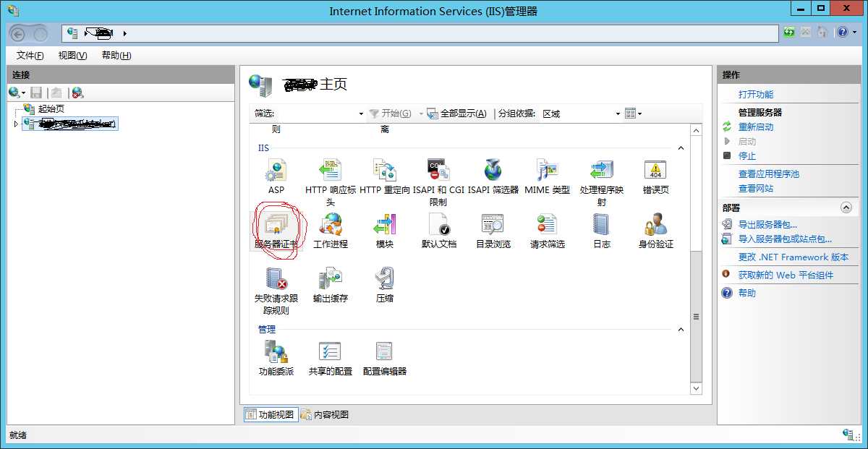This screenshot has width=868, height=449.
Task: Collapse the 部署 actions section
Action: [x=846, y=208]
